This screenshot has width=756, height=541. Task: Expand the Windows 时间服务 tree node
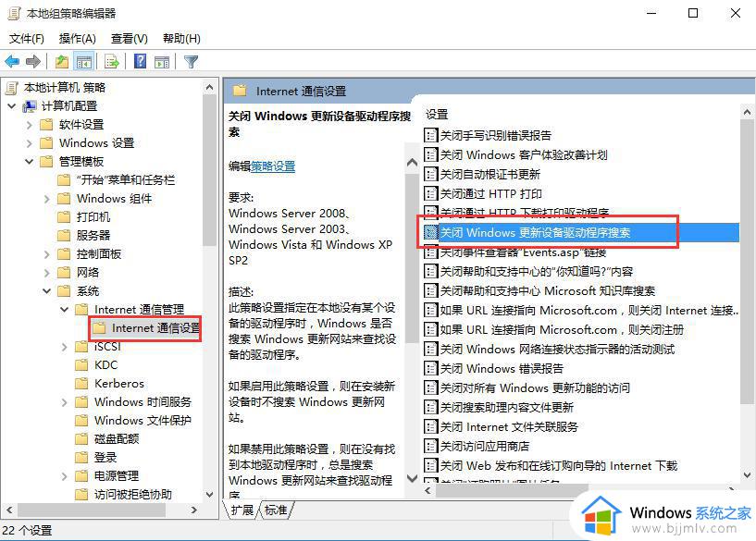(65, 401)
